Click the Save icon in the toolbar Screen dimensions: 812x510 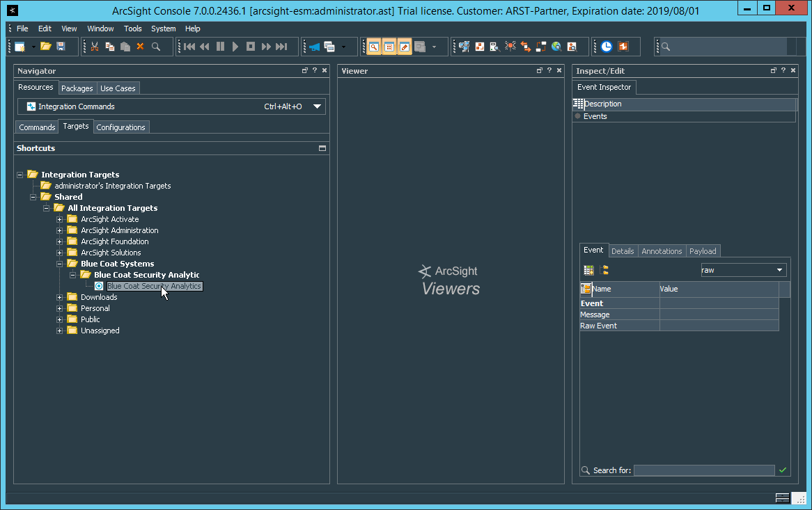(x=61, y=47)
